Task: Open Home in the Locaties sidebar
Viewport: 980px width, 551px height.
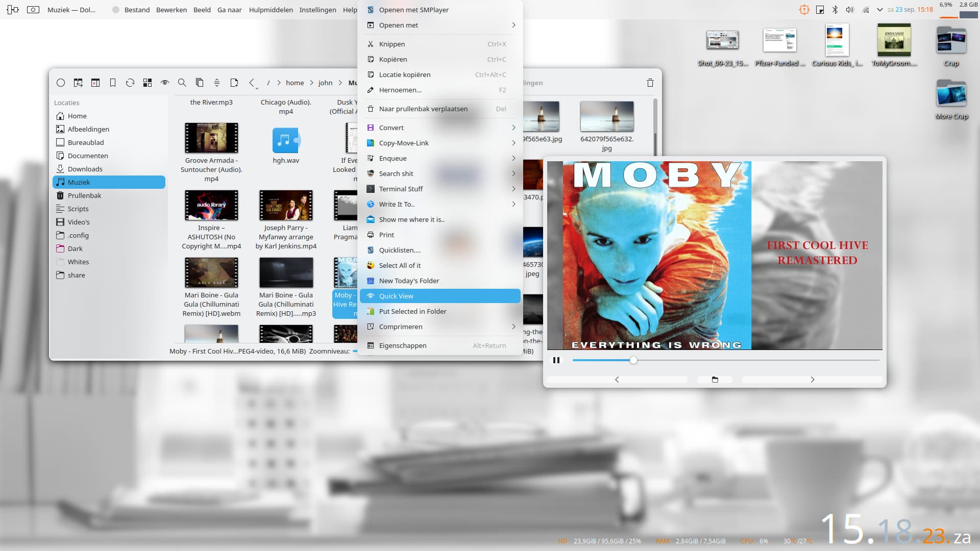Action: [109, 116]
